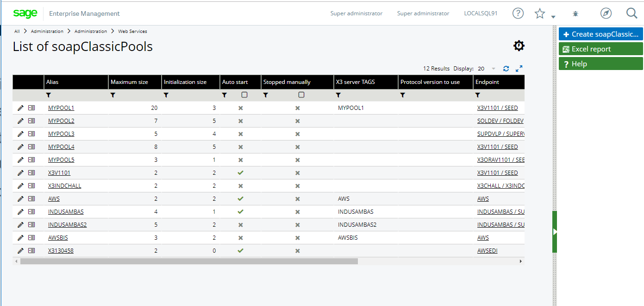Edit MYPOOL2 with the pencil icon
The image size is (644, 306).
click(x=20, y=121)
